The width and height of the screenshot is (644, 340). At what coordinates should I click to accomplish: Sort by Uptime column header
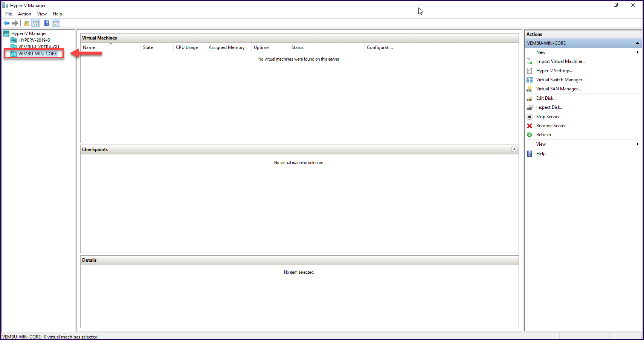pyautogui.click(x=270, y=47)
